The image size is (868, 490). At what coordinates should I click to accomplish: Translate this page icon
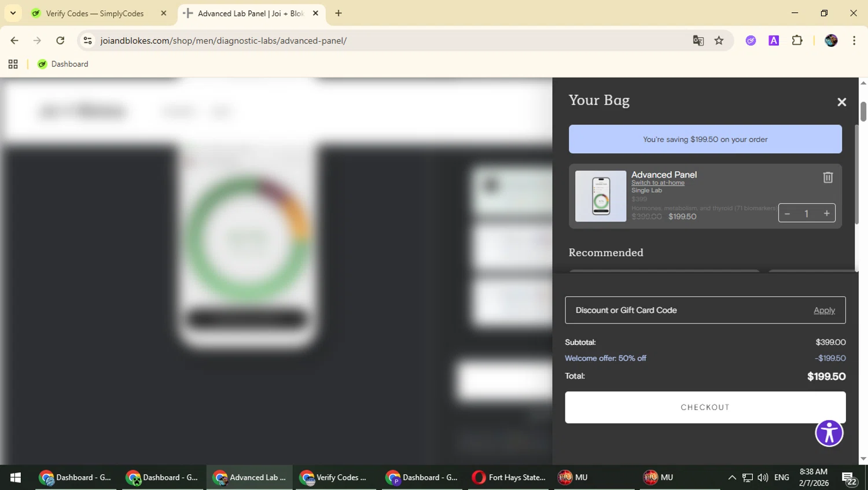(x=698, y=40)
